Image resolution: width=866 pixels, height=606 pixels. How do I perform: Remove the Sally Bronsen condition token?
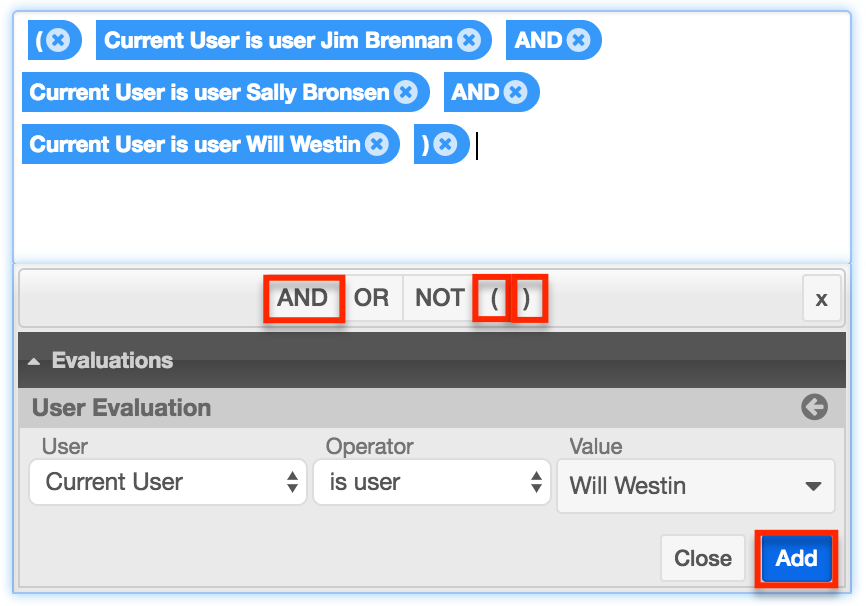pyautogui.click(x=405, y=93)
